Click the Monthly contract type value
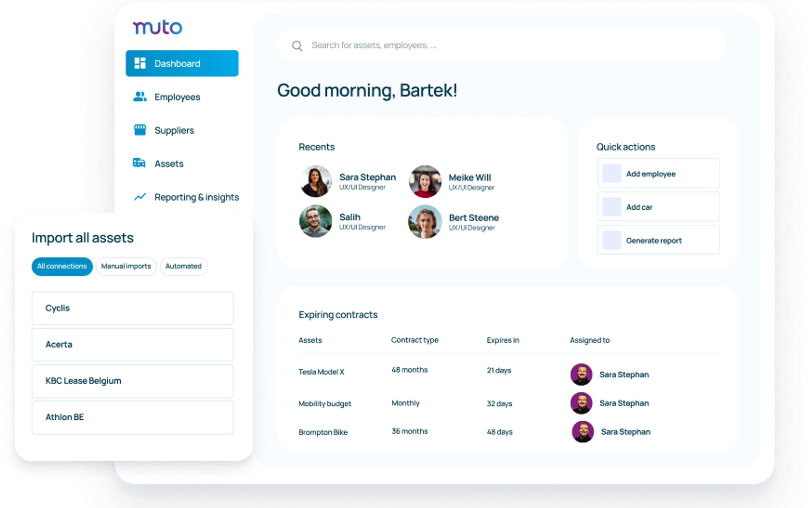812x508 pixels. [406, 403]
